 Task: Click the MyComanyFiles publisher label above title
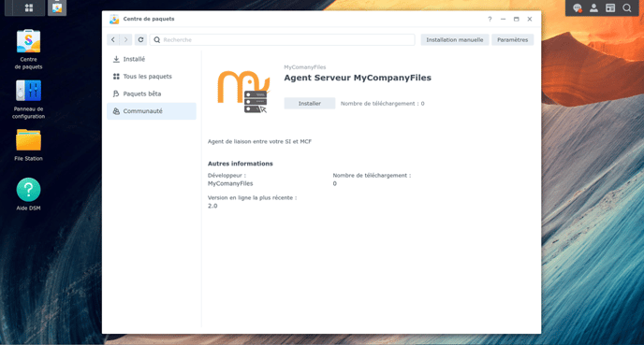[x=305, y=67]
